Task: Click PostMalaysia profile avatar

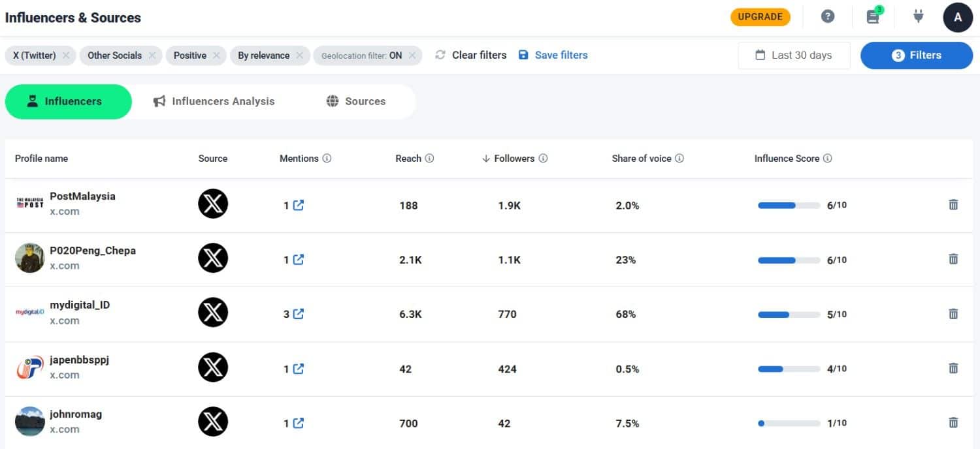Action: [x=30, y=204]
